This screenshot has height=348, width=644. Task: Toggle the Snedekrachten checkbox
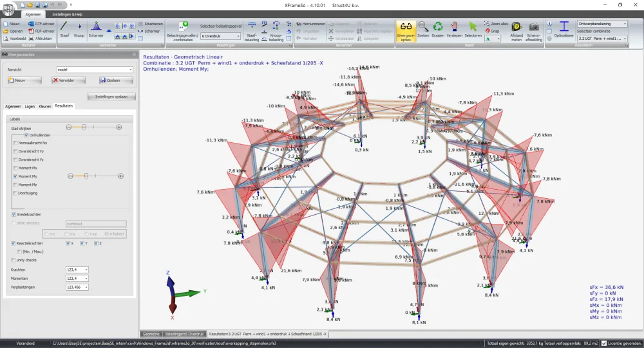coord(14,214)
